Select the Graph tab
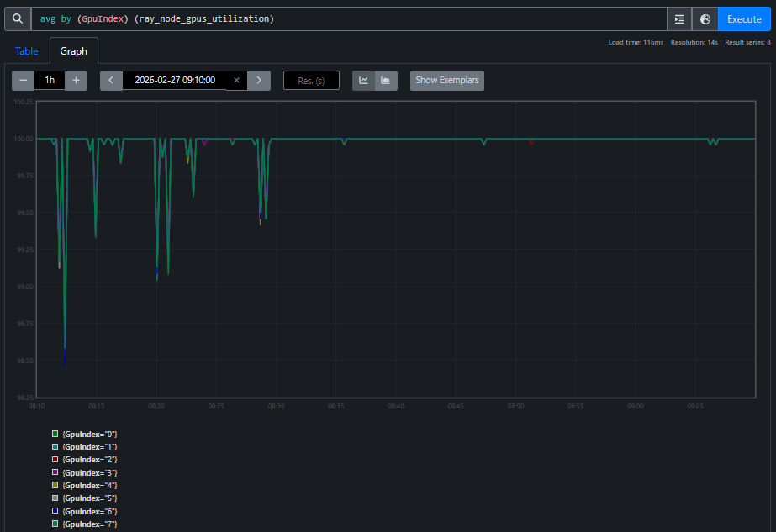 [x=73, y=51]
